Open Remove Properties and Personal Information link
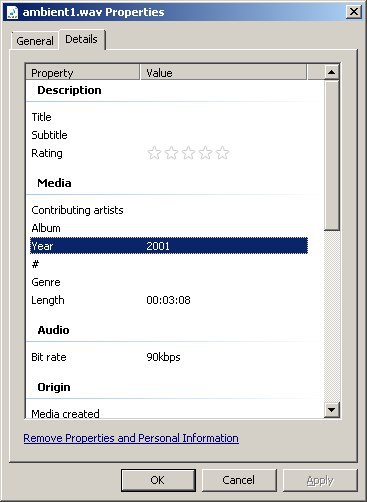The height and width of the screenshot is (502, 367). coord(131,438)
